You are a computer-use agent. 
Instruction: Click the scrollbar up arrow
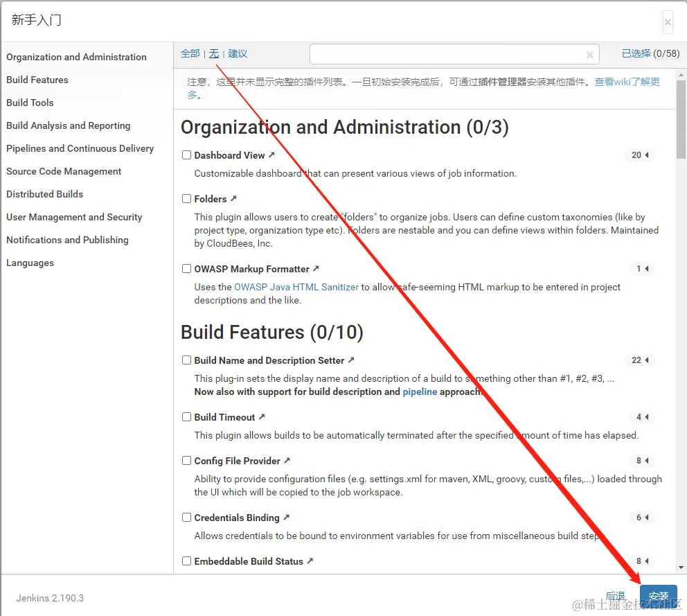click(x=681, y=75)
